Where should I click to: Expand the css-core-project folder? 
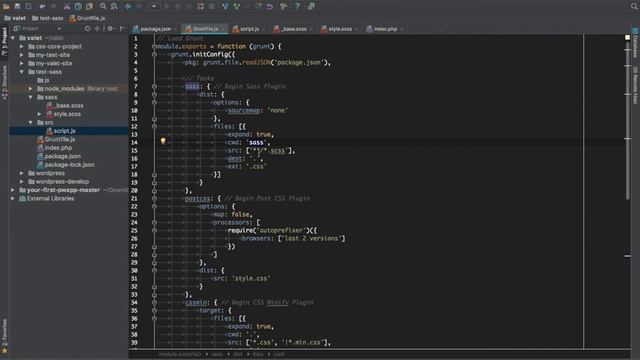[22, 47]
